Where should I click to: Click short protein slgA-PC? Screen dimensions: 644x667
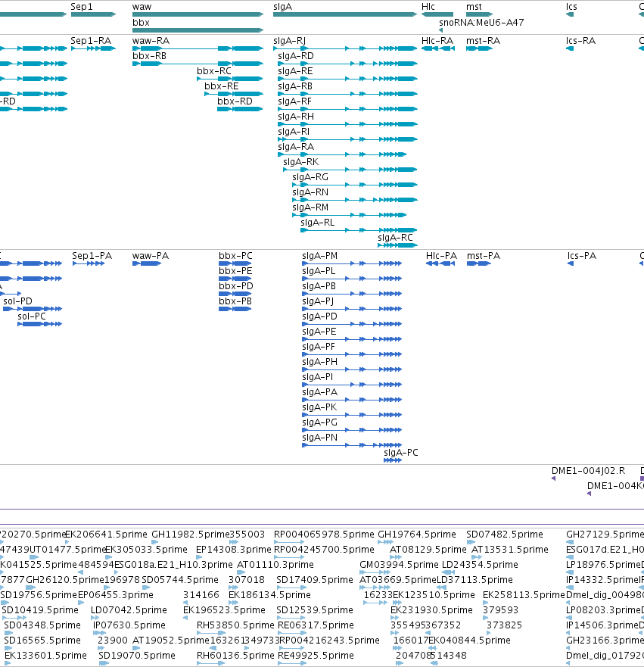[x=393, y=460]
